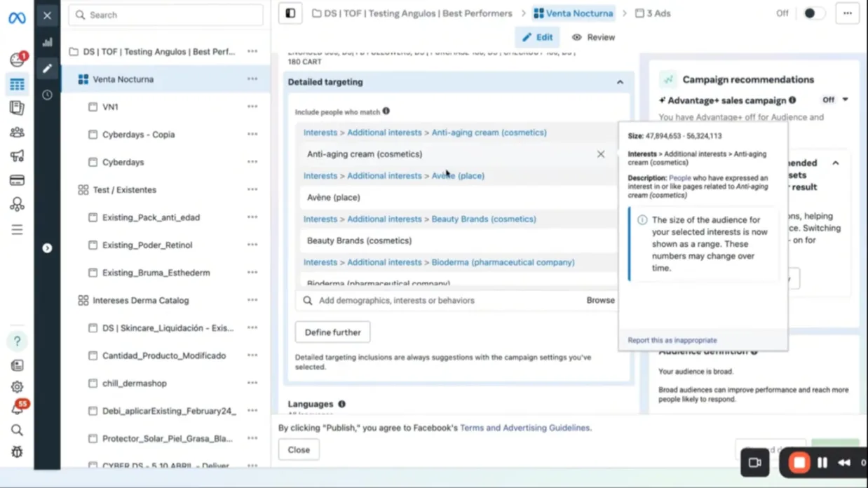This screenshot has height=488, width=868.
Task: Collapse the Detailed targeting section
Action: (x=620, y=82)
